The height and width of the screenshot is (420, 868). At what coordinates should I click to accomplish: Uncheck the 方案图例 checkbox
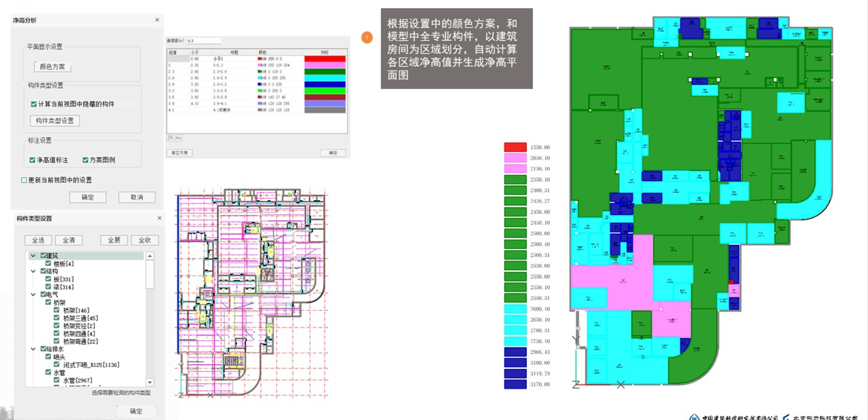pos(85,160)
